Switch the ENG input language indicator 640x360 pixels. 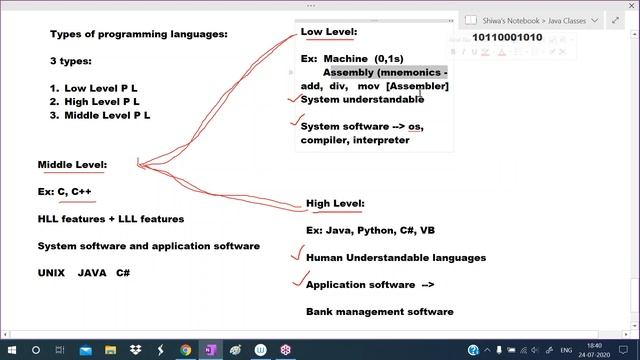(566, 350)
